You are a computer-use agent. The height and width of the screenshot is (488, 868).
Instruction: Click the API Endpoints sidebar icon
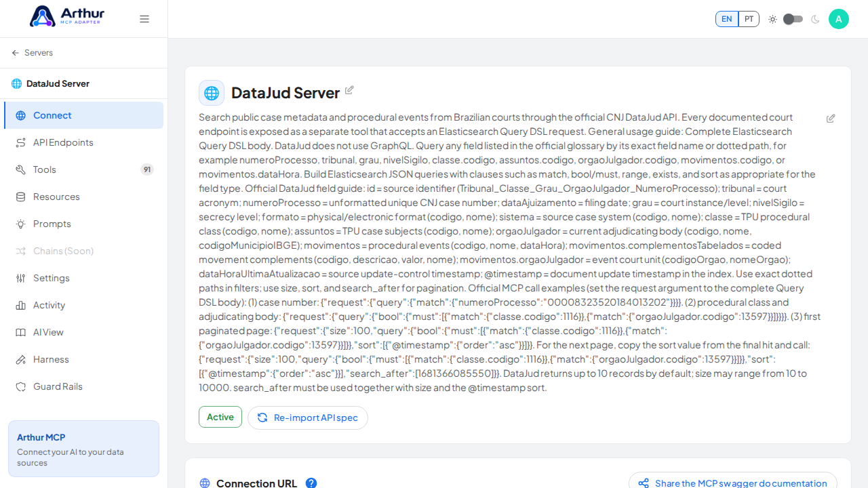click(x=21, y=142)
